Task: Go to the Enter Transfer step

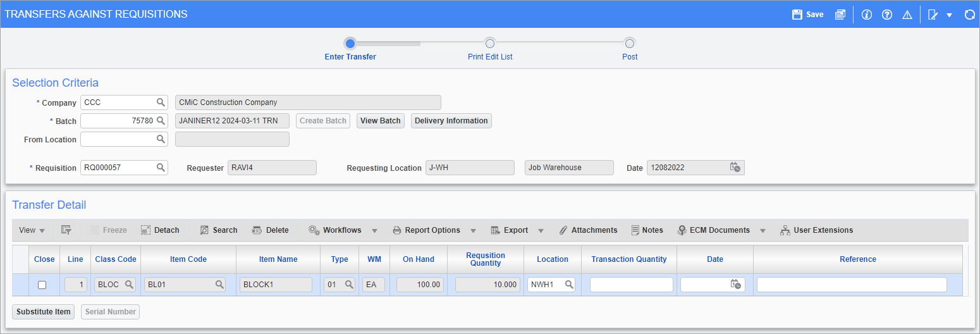Action: (x=350, y=43)
